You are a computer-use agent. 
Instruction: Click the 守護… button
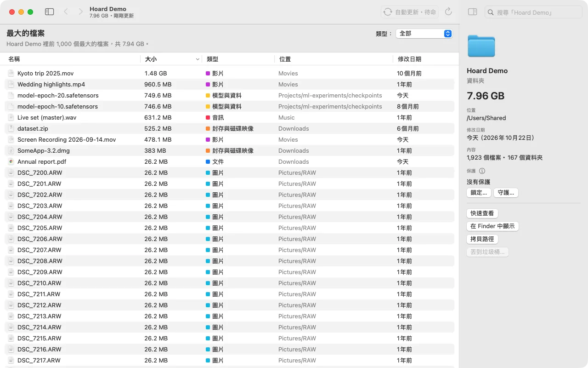(506, 193)
